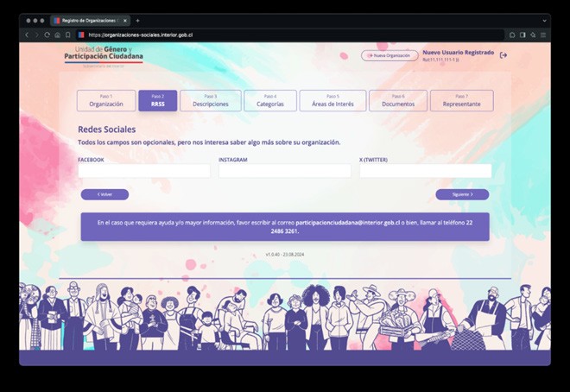This screenshot has width=570, height=392.
Task: Bookmark the page with the bookmark icon
Action: click(68, 35)
